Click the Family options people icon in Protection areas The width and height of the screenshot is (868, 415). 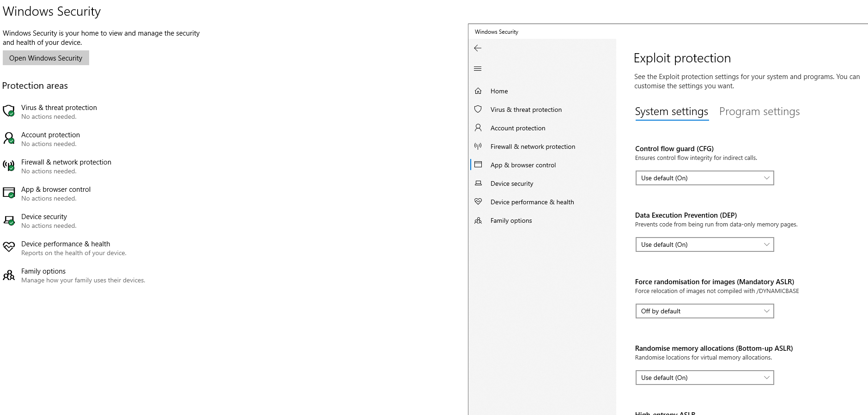9,275
